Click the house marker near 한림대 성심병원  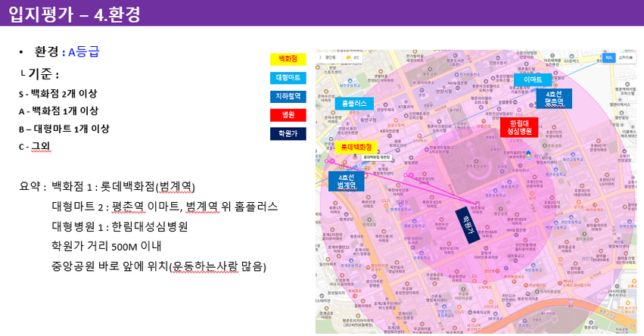pos(528,155)
